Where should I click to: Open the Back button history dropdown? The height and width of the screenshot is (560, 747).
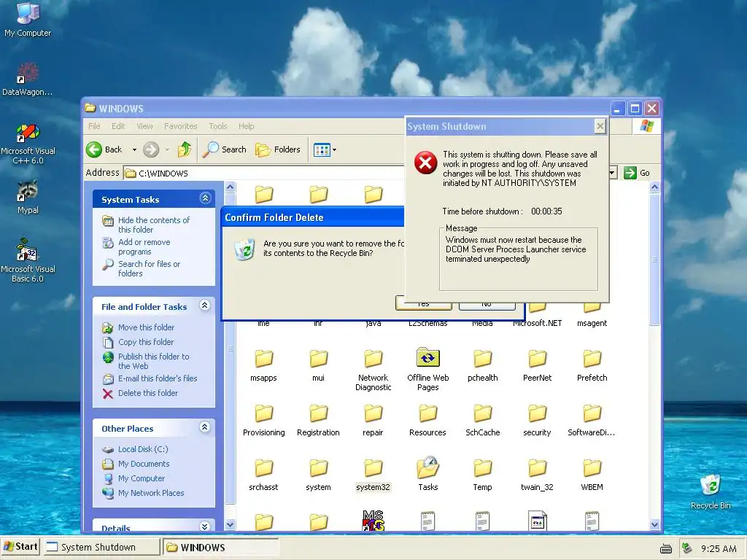pyautogui.click(x=134, y=149)
